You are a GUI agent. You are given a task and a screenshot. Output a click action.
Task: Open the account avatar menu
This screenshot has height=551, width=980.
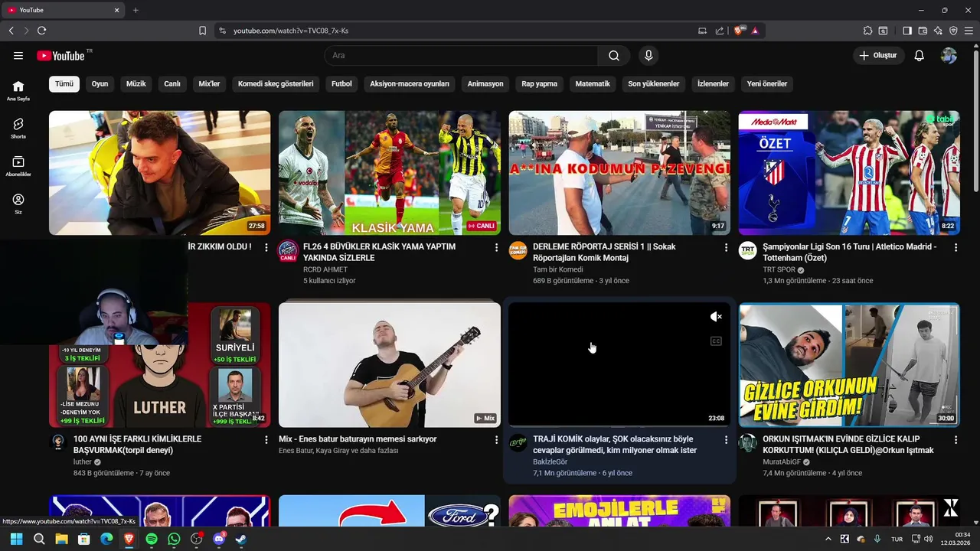[949, 55]
